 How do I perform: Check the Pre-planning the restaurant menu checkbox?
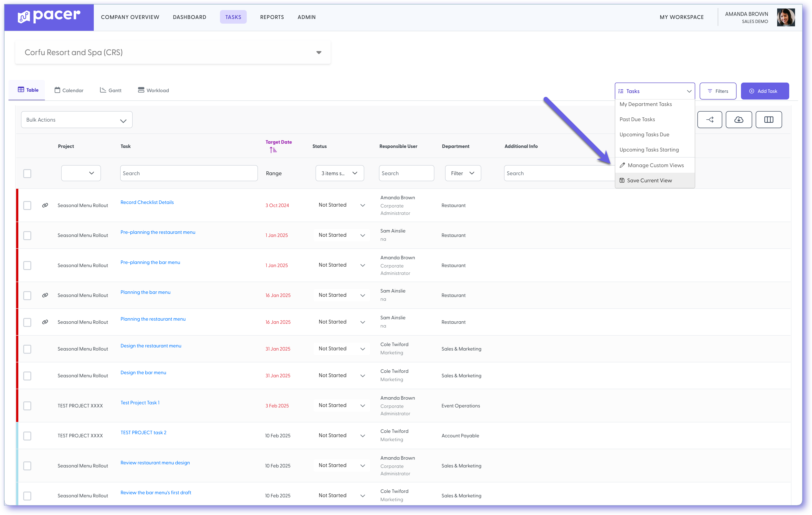[x=27, y=235]
